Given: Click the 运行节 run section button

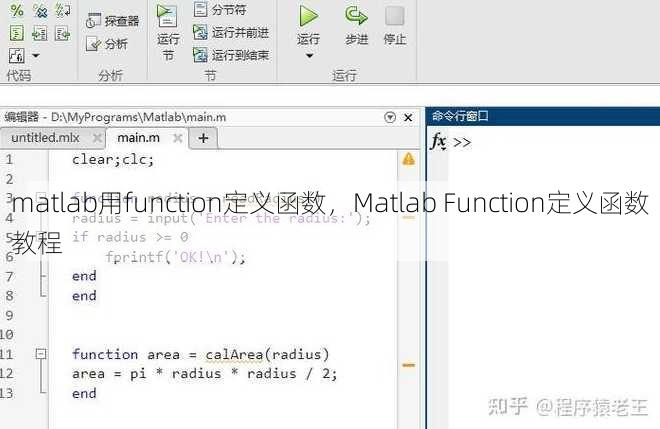Looking at the screenshot, I should click(168, 32).
